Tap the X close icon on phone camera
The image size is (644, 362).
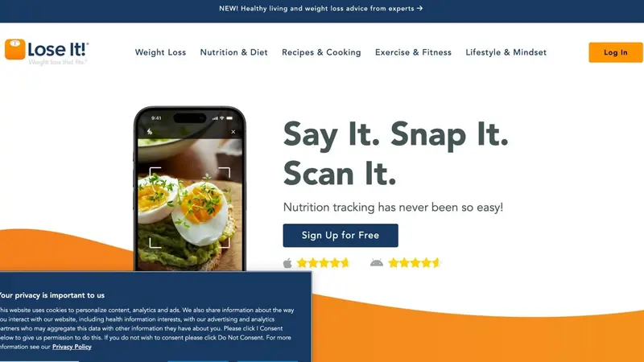click(x=233, y=132)
